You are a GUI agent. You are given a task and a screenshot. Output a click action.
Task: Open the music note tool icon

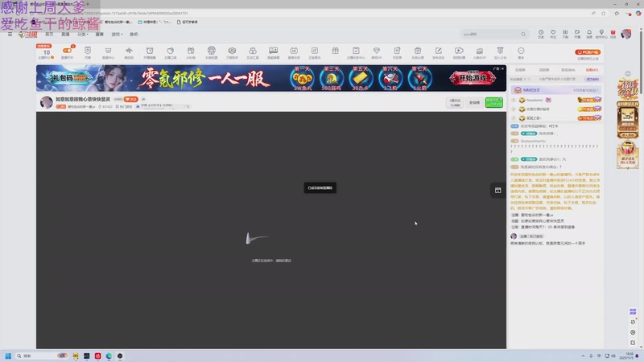[314, 52]
